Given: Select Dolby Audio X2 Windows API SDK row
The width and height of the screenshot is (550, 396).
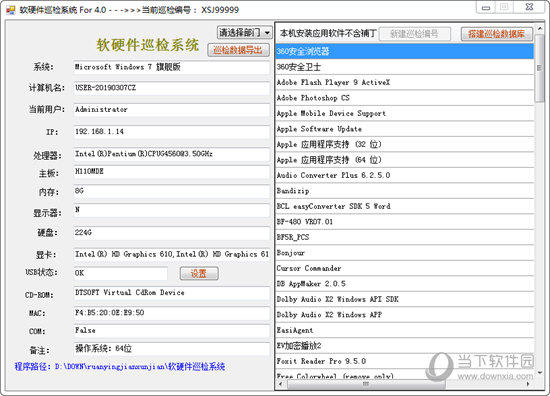Looking at the screenshot, I should click(x=405, y=299).
